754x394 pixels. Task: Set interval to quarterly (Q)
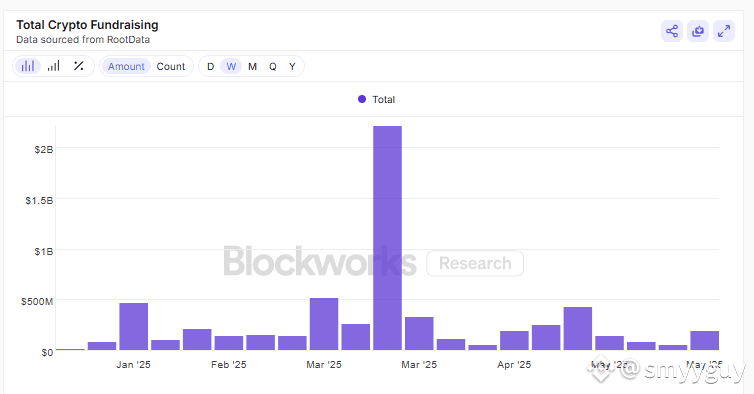(x=273, y=66)
